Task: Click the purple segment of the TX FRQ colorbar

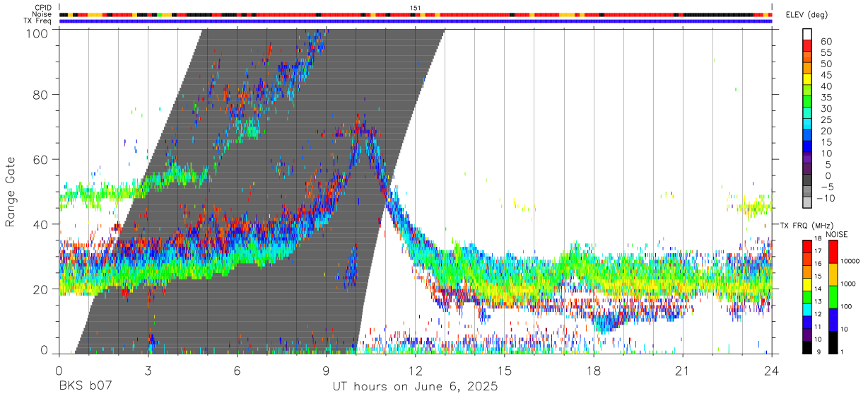Action: pyautogui.click(x=808, y=335)
